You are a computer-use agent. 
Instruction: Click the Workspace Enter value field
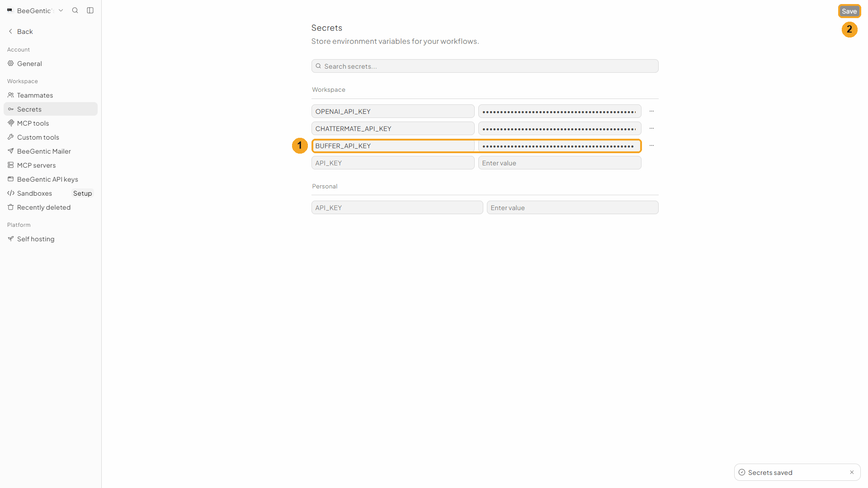(560, 163)
